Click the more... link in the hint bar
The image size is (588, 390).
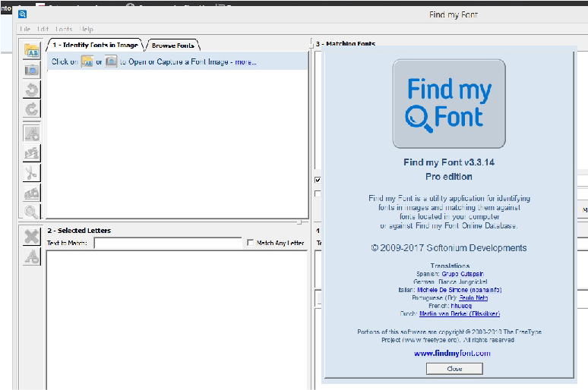pos(245,61)
